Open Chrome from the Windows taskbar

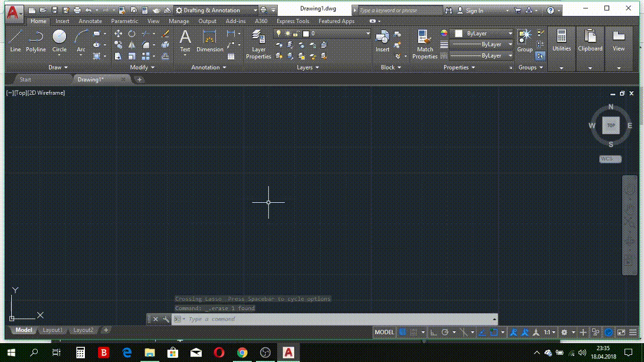242,352
